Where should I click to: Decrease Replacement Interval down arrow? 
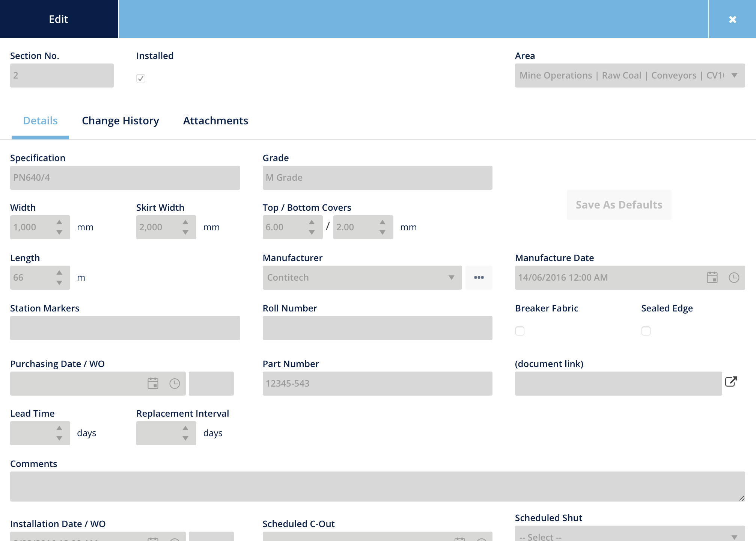[x=185, y=438]
